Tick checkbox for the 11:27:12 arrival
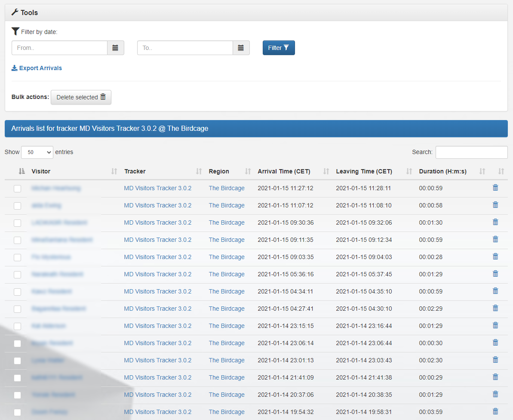Screen dimensions: 513x420 pyautogui.click(x=17, y=188)
